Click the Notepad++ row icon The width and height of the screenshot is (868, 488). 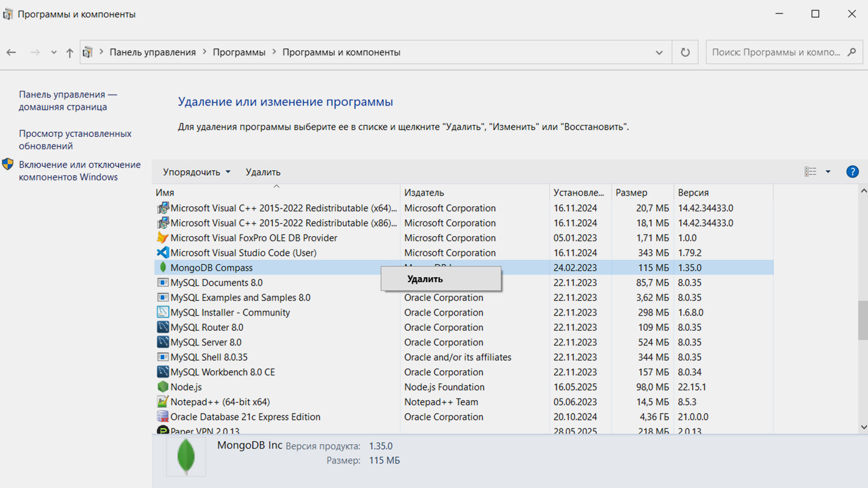coord(163,402)
